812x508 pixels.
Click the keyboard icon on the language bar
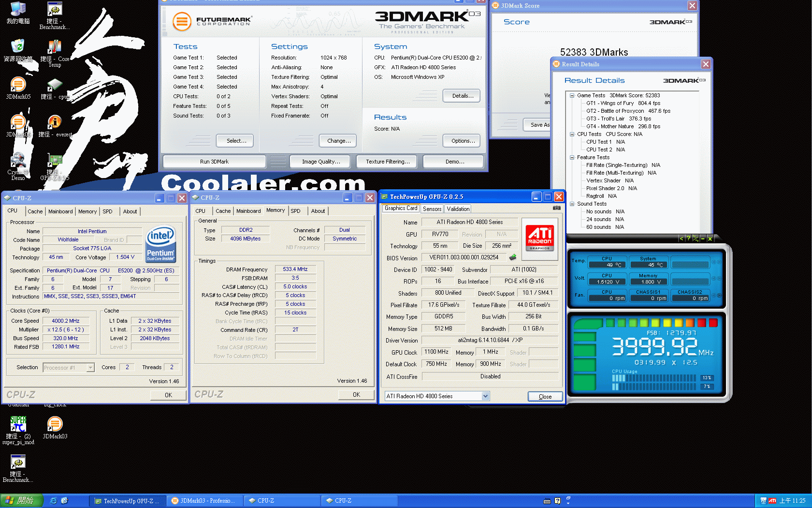tap(547, 501)
